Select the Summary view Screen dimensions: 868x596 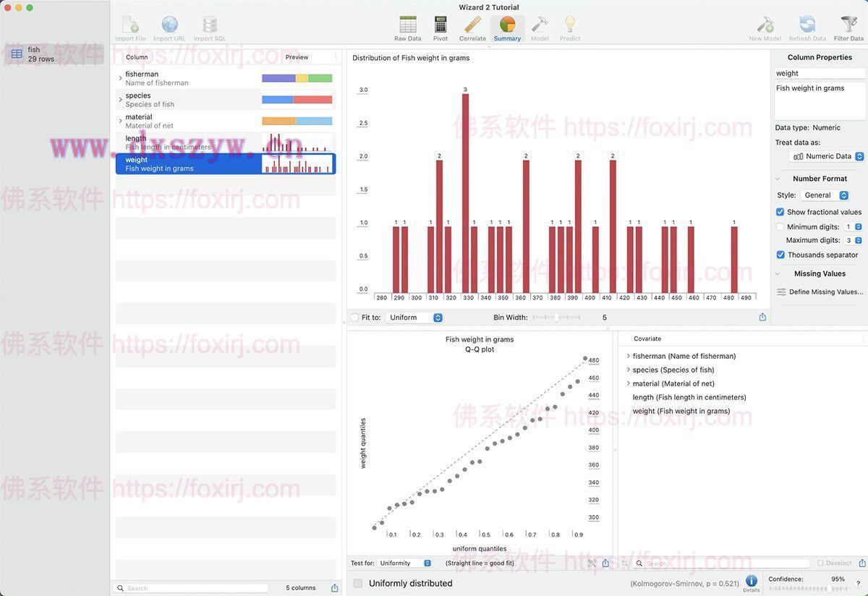point(507,28)
